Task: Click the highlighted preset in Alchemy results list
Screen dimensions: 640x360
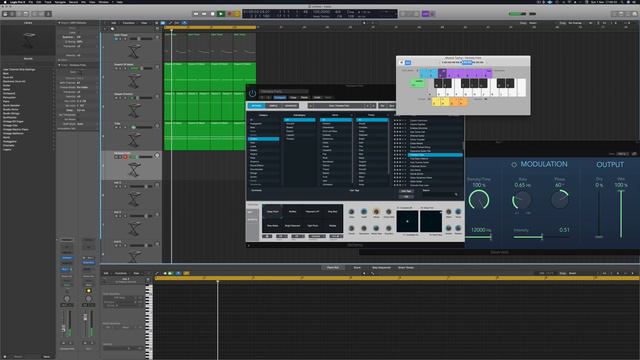Action: (x=435, y=155)
